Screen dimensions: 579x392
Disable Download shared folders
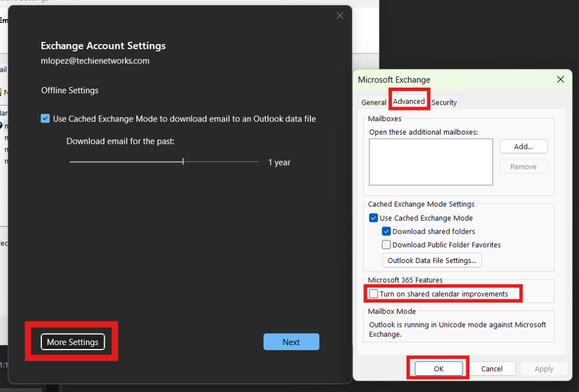386,231
